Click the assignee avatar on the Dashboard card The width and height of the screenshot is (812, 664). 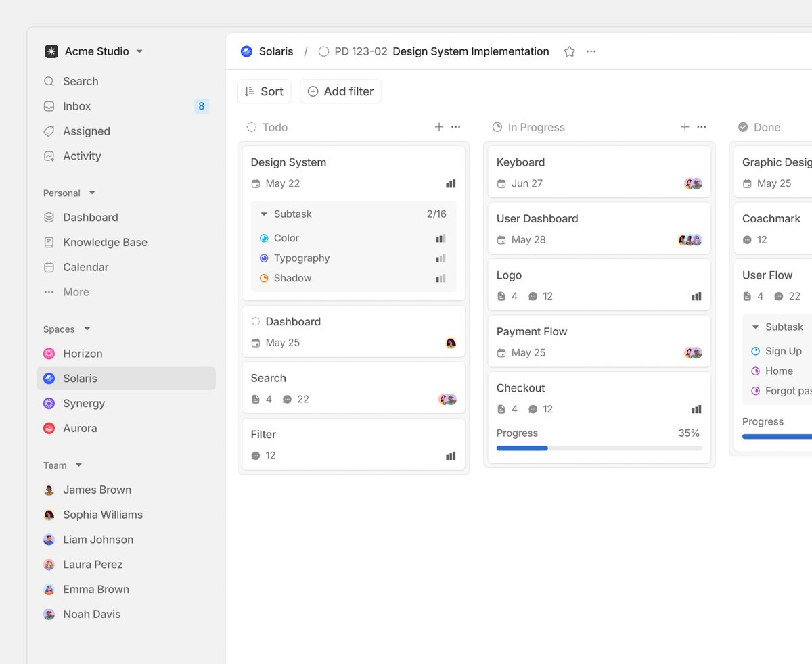click(451, 343)
